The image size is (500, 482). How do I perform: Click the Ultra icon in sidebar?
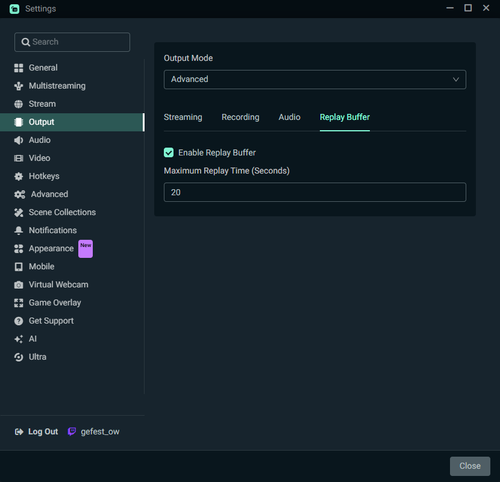[19, 357]
